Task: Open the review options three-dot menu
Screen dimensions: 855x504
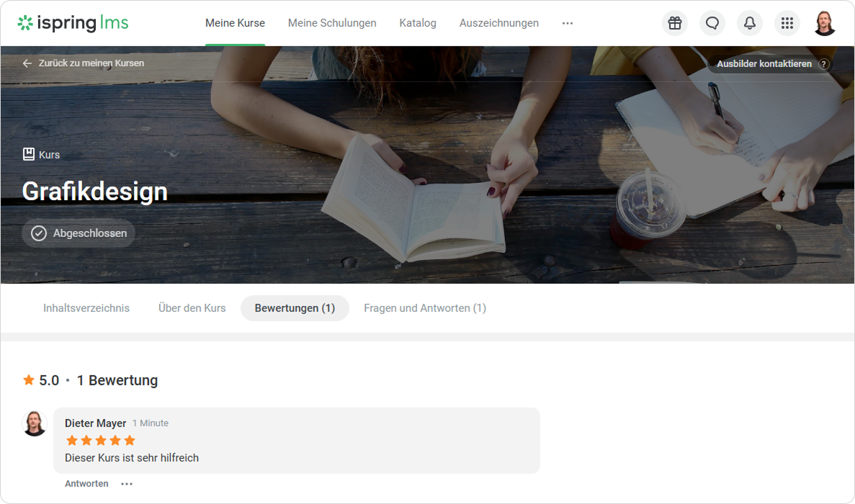Action: (127, 484)
